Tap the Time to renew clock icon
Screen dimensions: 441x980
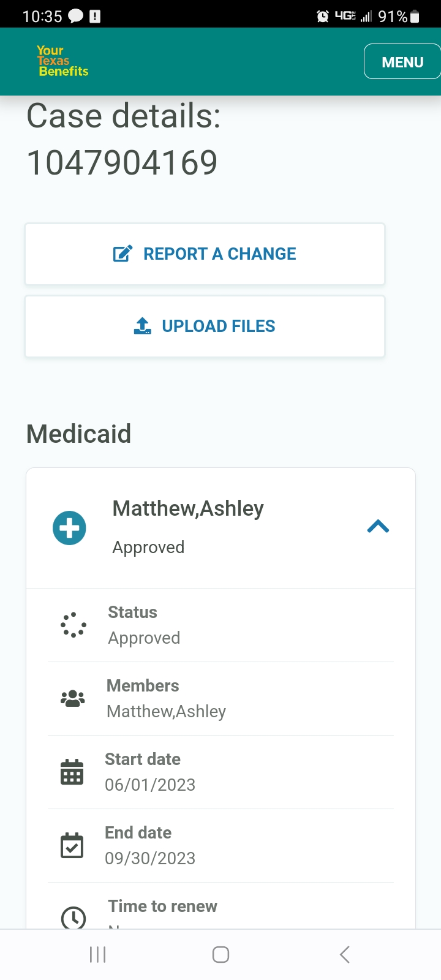(x=73, y=918)
